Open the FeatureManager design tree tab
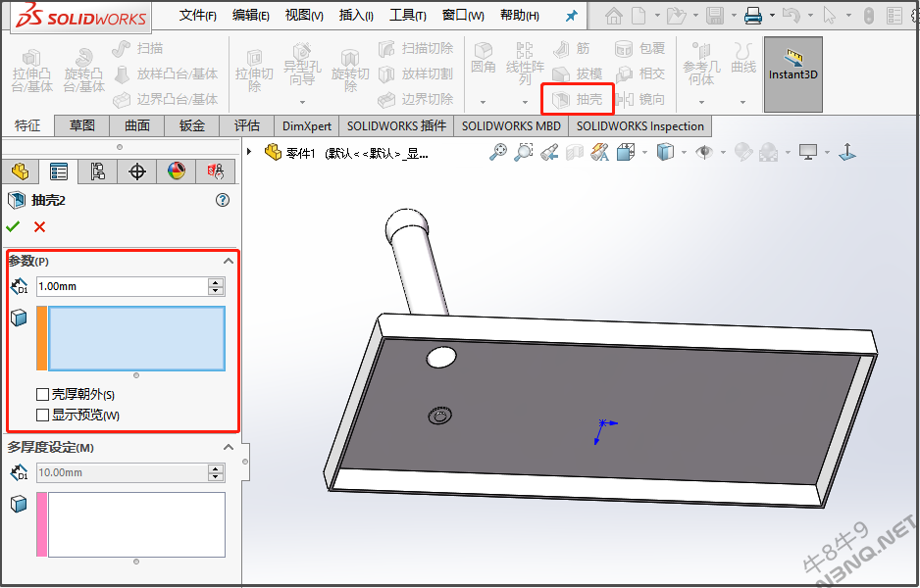This screenshot has width=920, height=588. [21, 171]
